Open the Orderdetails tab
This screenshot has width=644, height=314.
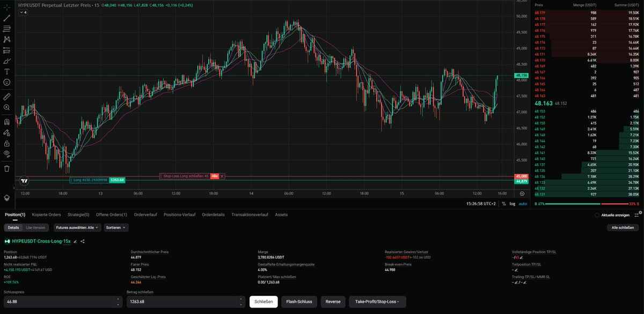point(214,214)
